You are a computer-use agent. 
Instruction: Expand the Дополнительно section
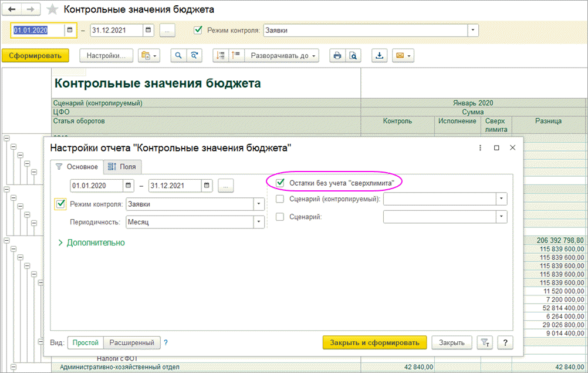pyautogui.click(x=91, y=243)
